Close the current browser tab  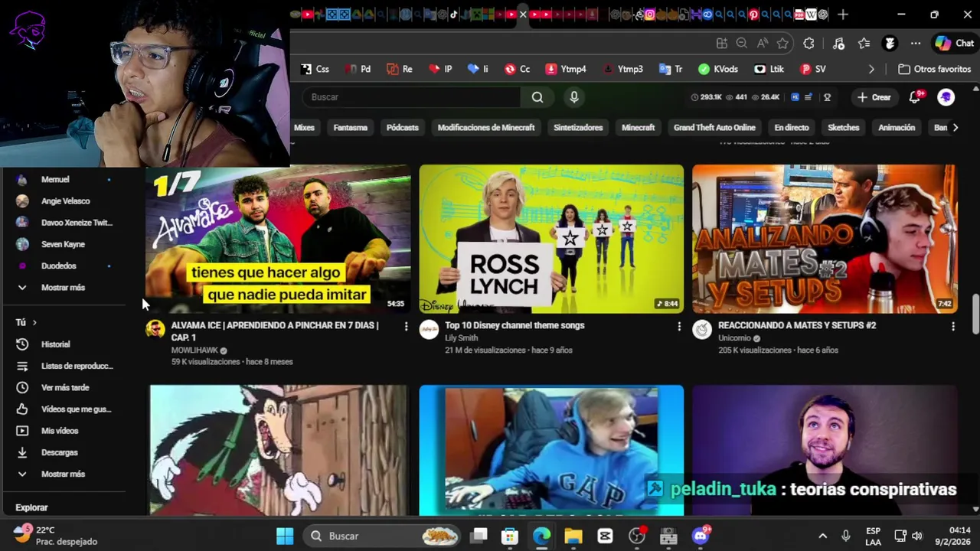(x=523, y=15)
